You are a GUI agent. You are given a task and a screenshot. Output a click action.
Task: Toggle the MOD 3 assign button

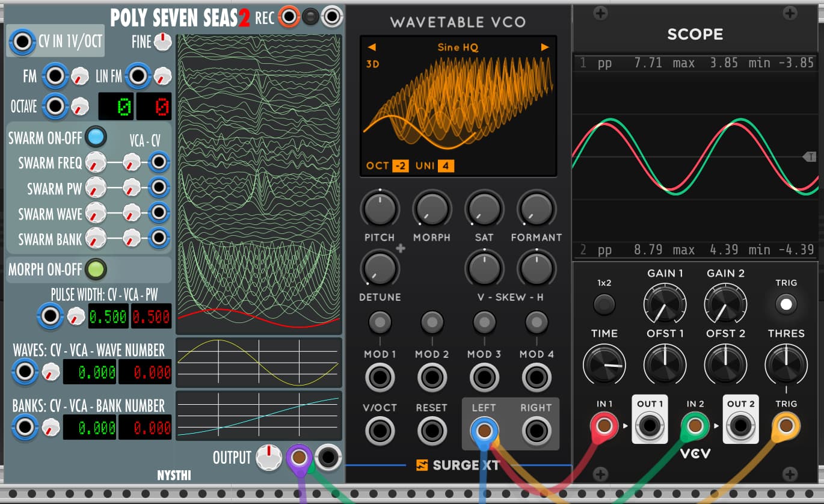[484, 323]
